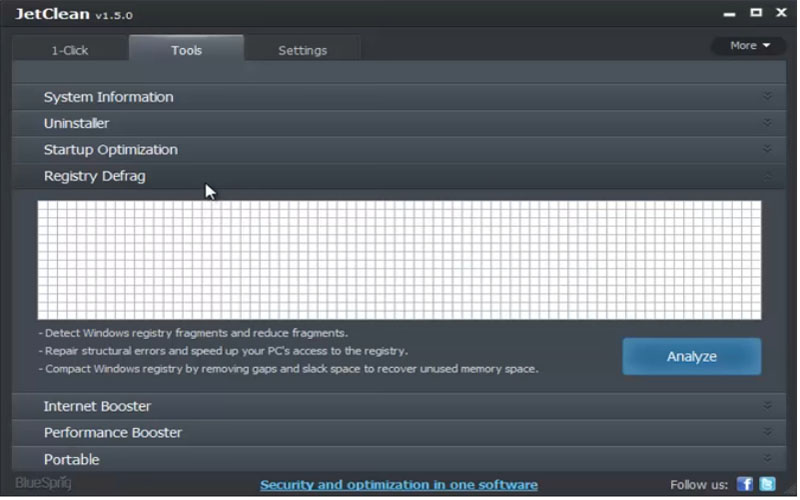
Task: Click the Analyze button
Action: click(x=692, y=357)
